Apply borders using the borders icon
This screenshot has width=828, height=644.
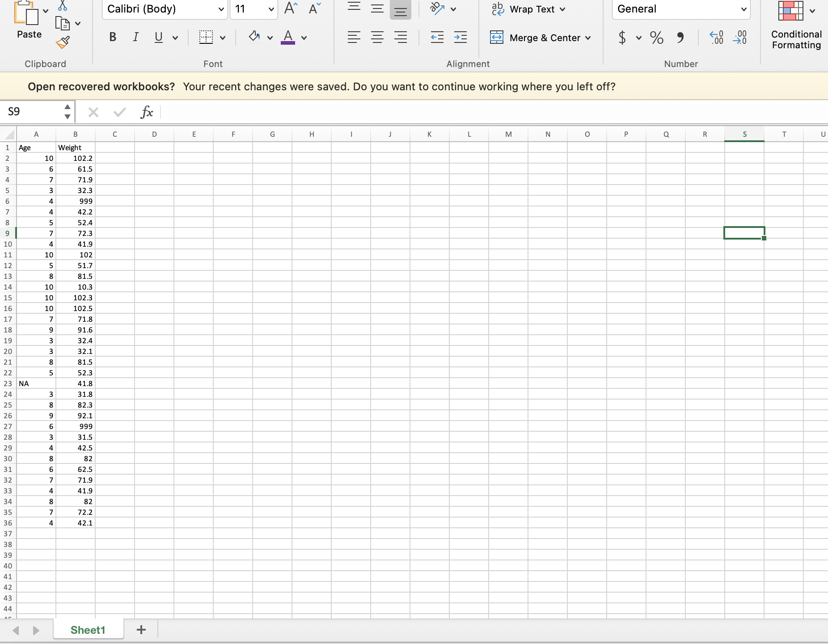(206, 37)
